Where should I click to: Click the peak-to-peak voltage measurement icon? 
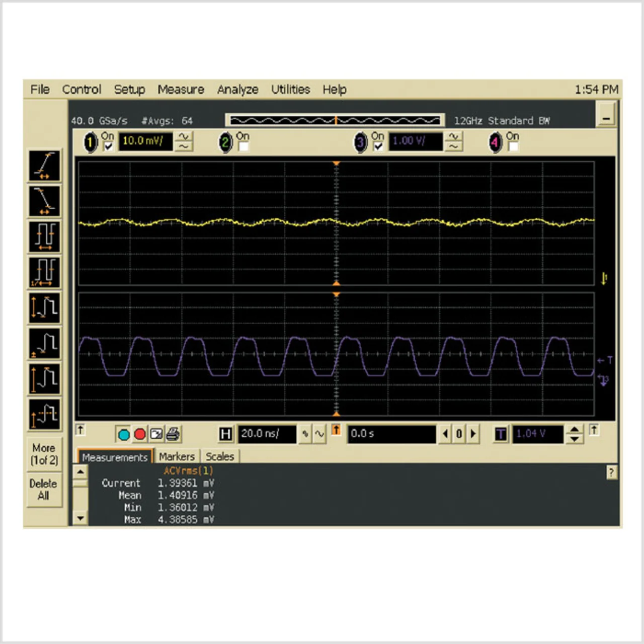coord(44,307)
